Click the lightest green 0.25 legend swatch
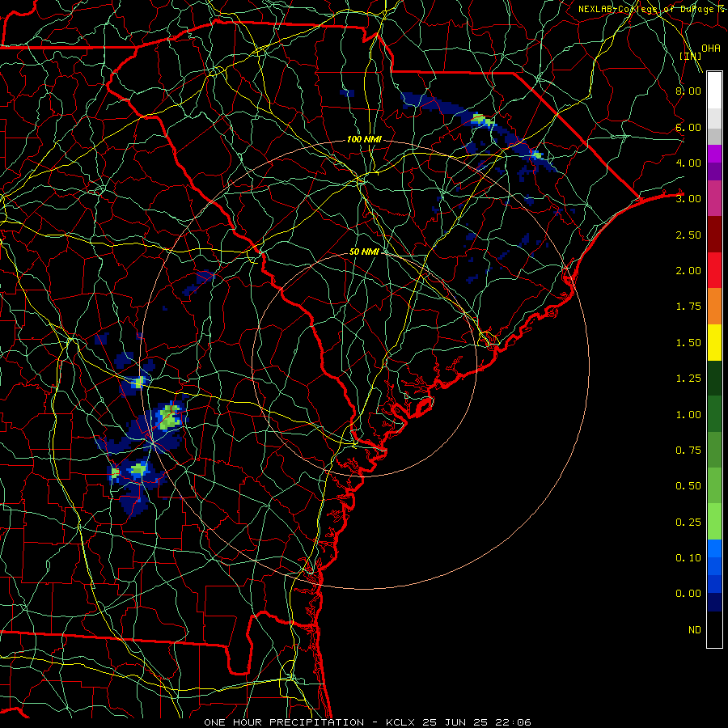 click(x=714, y=522)
